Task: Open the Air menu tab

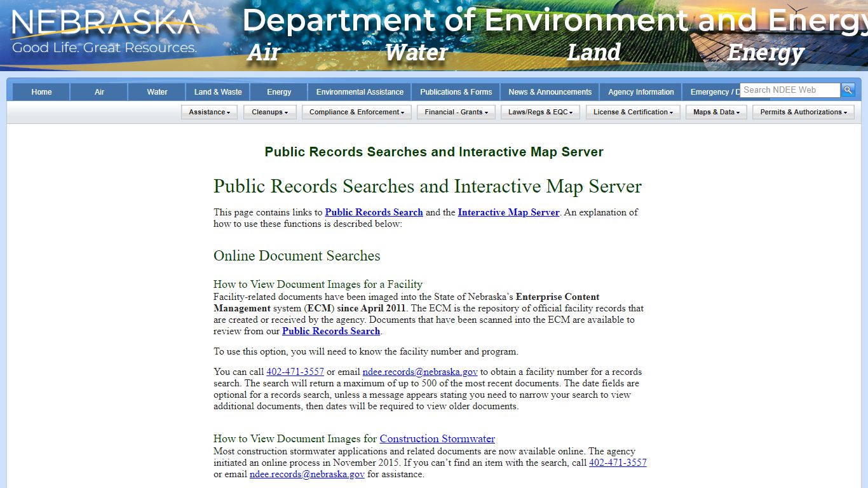Action: tap(99, 92)
